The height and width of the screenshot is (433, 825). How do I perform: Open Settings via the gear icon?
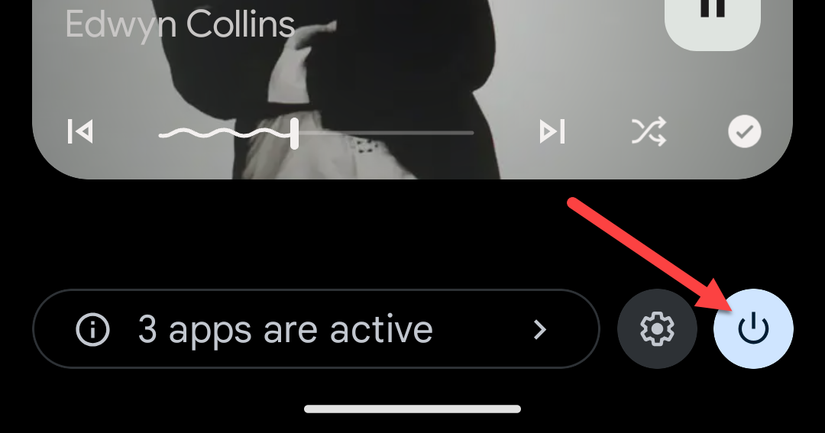657,329
